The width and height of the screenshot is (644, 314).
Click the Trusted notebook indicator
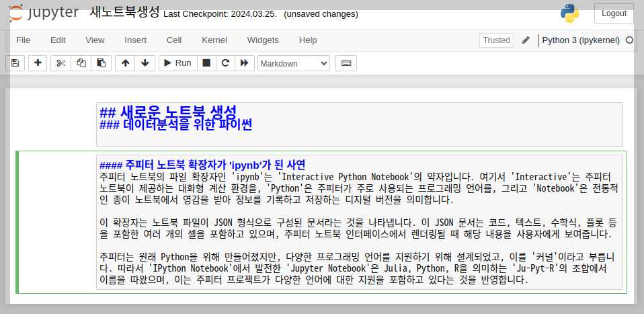coord(497,40)
